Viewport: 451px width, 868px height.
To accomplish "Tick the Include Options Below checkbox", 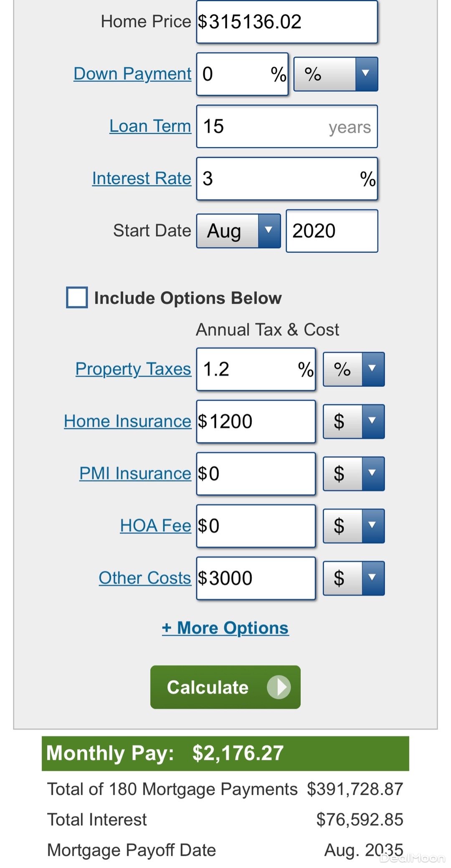I will click(77, 297).
